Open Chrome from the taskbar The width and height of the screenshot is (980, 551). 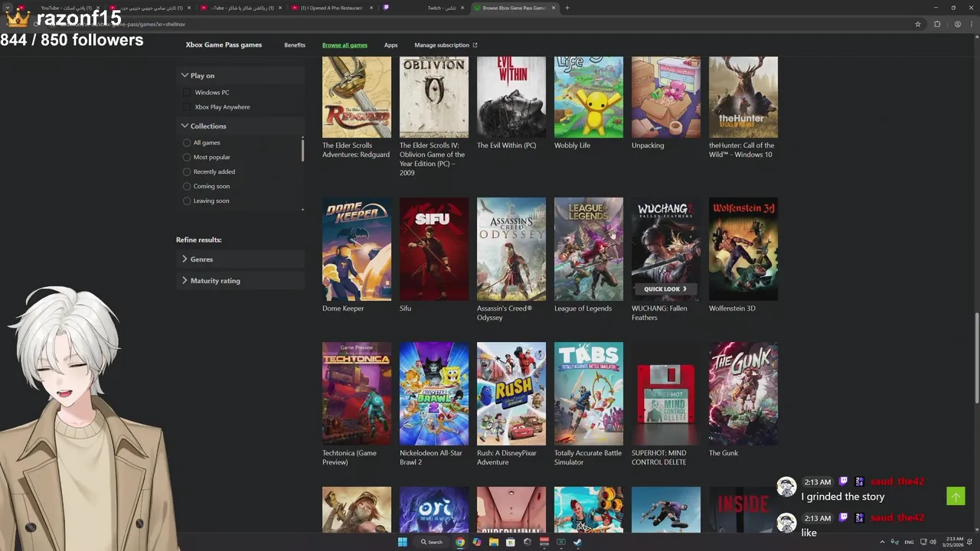pyautogui.click(x=460, y=542)
